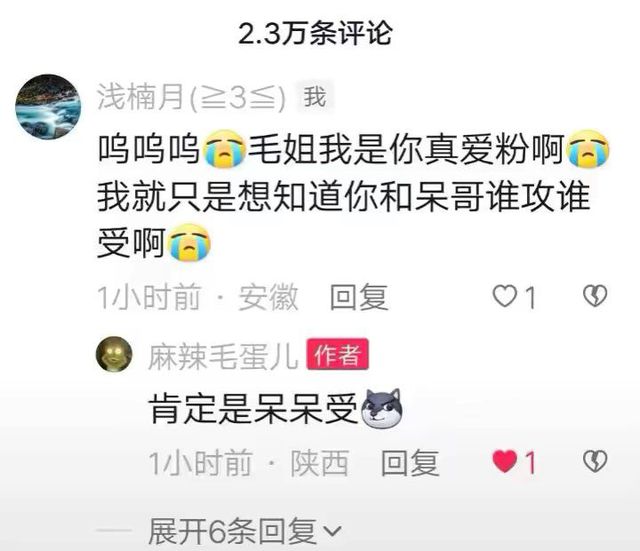This screenshot has height=551, width=640.
Task: Click the like count beside 浅楠月's heart
Action: [x=530, y=297]
